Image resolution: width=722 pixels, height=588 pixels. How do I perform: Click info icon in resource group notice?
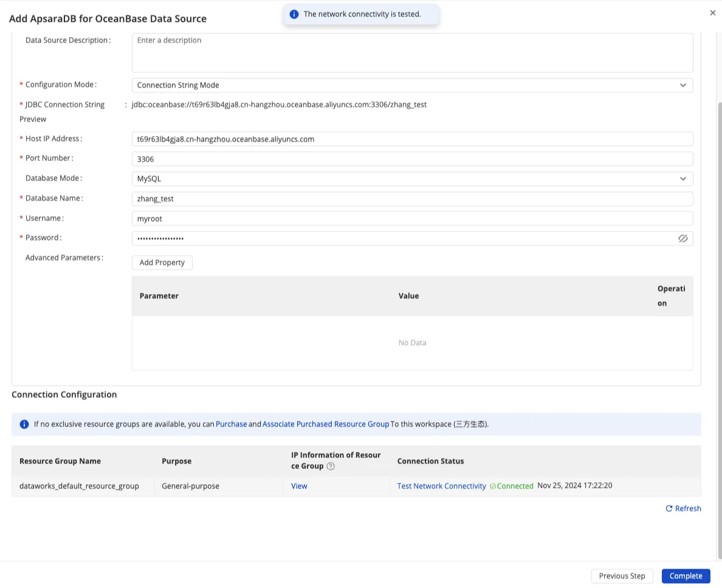coord(24,424)
